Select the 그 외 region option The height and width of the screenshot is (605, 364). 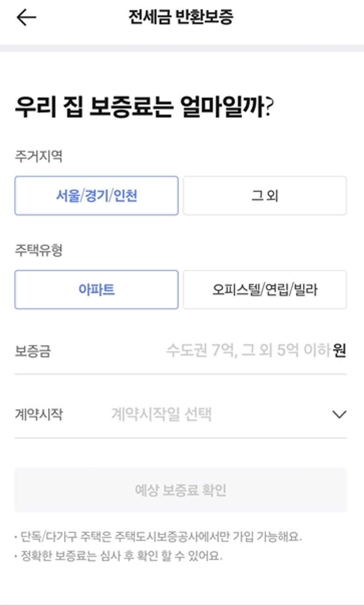pos(265,196)
